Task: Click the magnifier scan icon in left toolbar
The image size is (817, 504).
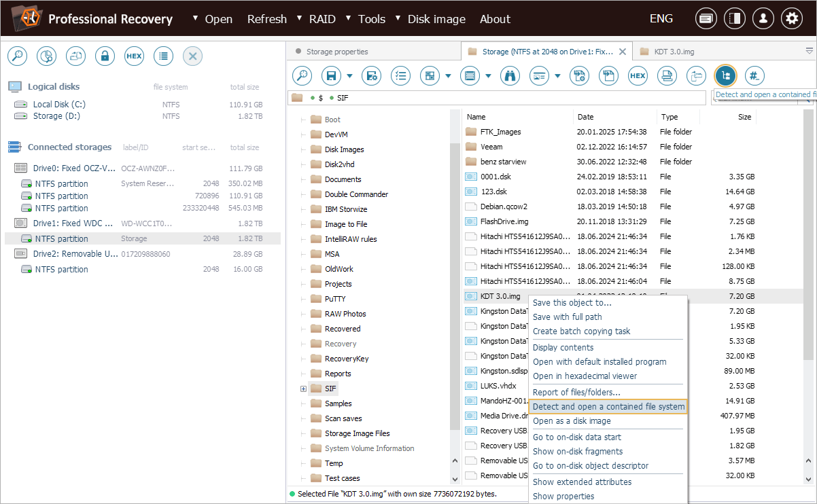Action: (x=17, y=56)
